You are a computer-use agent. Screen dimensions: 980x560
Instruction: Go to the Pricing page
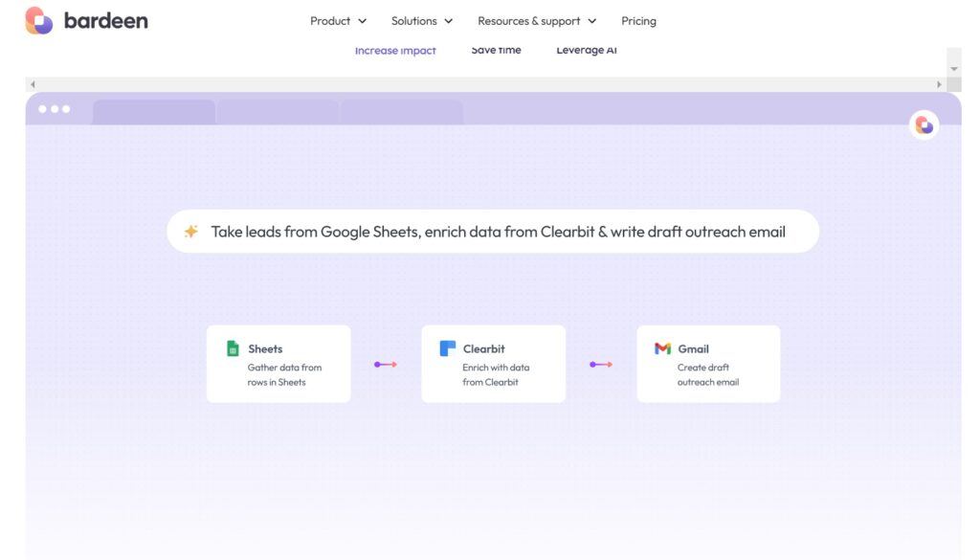coord(638,21)
